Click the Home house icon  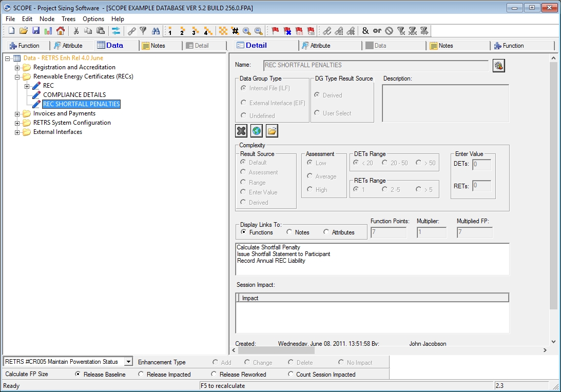tap(61, 31)
